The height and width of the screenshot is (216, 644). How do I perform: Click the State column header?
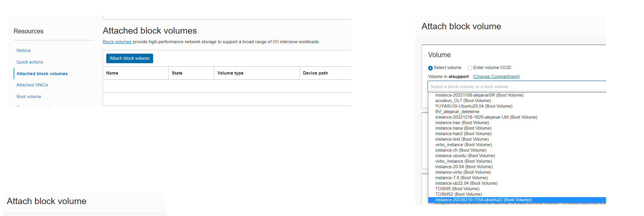click(191, 73)
